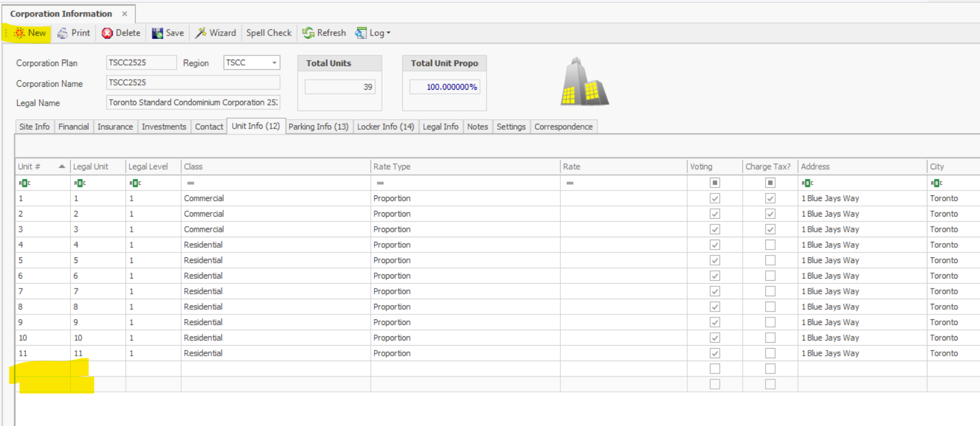Uncheck Charge Tax for unit 2
The width and height of the screenshot is (980, 426).
770,214
